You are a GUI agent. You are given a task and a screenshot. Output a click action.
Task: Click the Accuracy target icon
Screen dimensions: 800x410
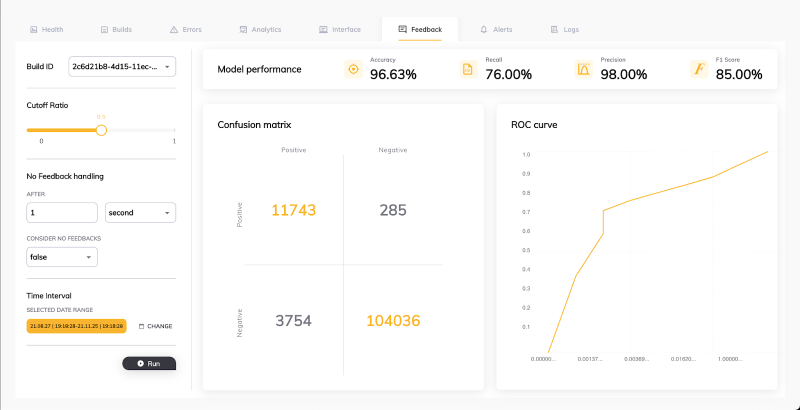pos(353,69)
